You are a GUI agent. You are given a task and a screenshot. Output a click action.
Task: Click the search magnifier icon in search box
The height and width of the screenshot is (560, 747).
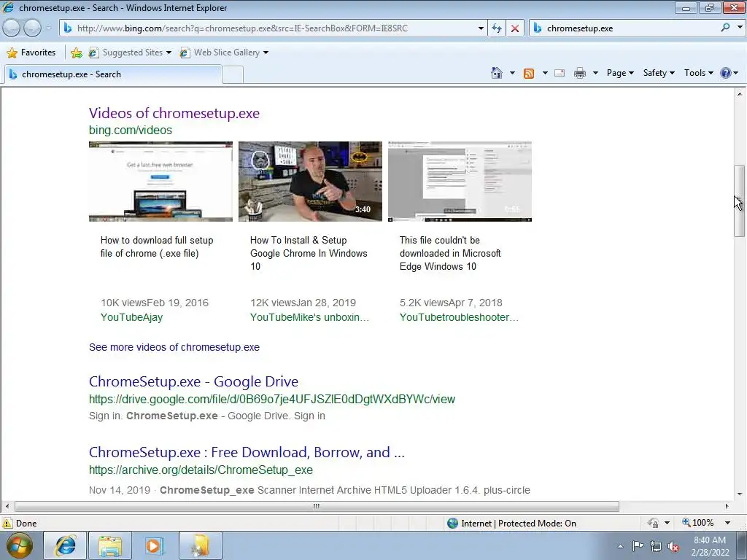725,28
